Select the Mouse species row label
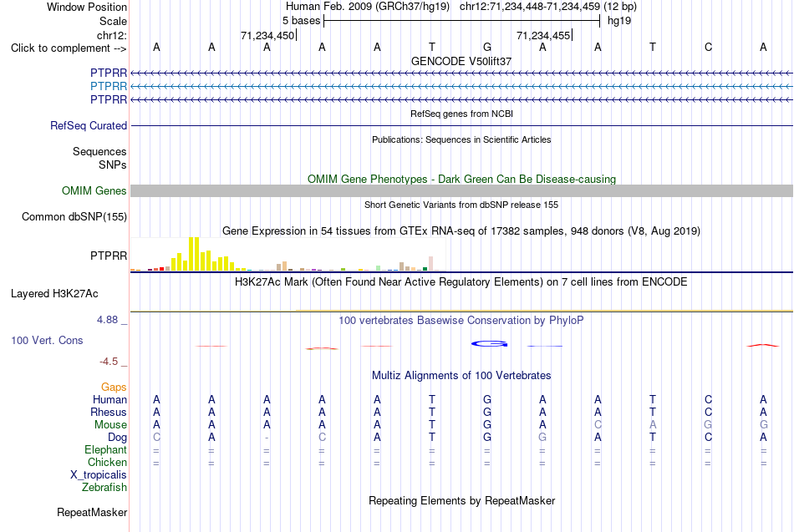Screen dimensions: 794x532 coord(110,425)
